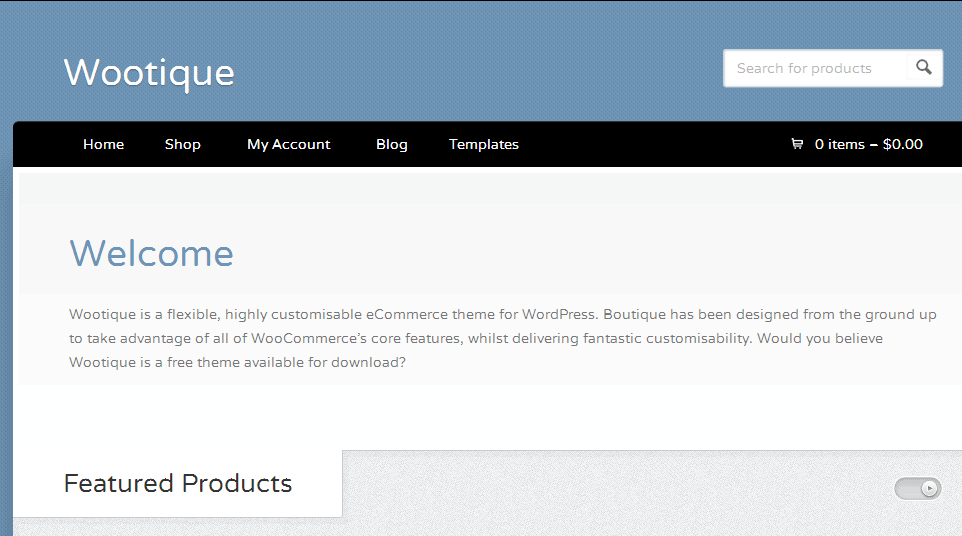Click the magnifying glass search icon

click(x=924, y=67)
